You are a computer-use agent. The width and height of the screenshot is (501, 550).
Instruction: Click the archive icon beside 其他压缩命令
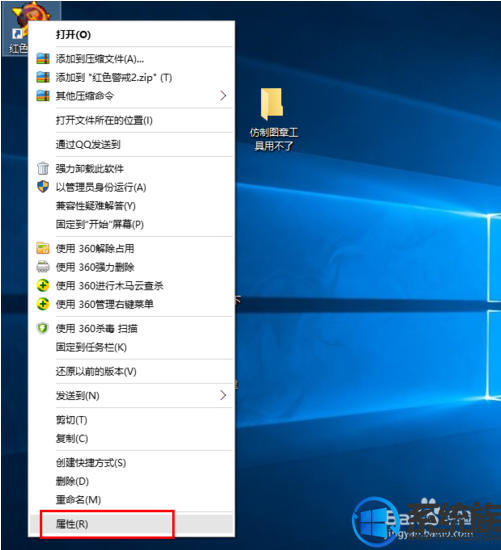point(43,95)
